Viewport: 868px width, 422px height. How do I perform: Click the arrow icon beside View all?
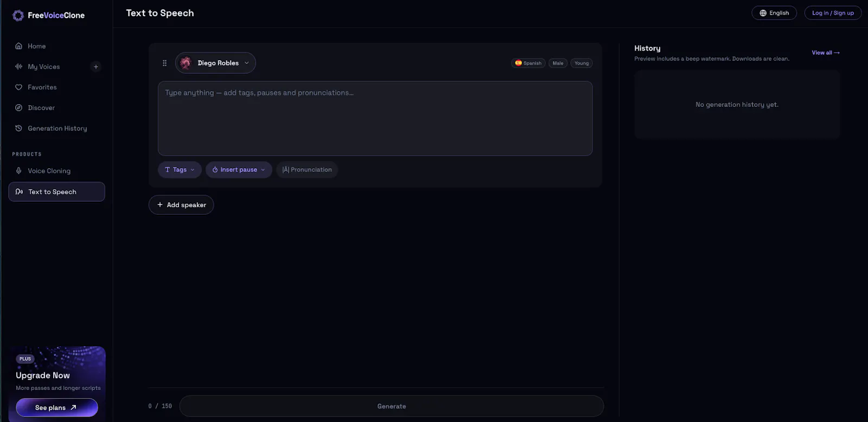[x=837, y=53]
